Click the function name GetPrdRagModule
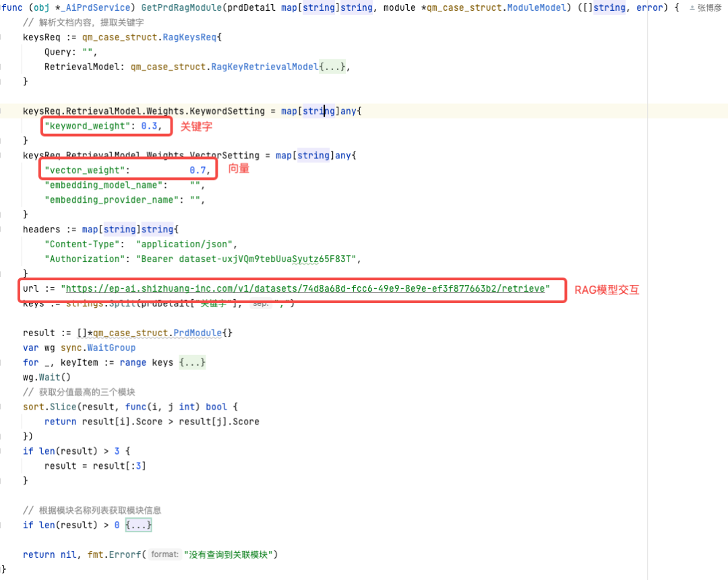Viewport: 728px width, 580px height. [181, 8]
